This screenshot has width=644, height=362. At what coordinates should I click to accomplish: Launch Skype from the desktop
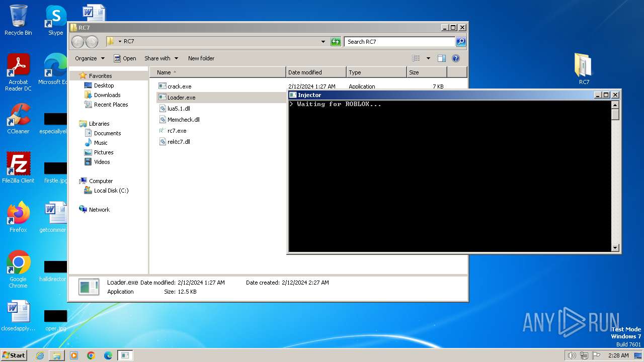coord(55,20)
